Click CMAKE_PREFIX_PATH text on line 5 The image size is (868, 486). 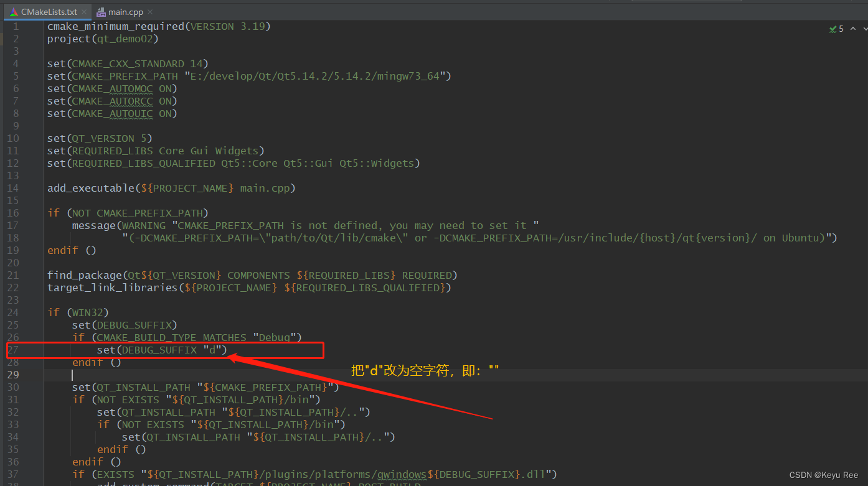(x=124, y=76)
